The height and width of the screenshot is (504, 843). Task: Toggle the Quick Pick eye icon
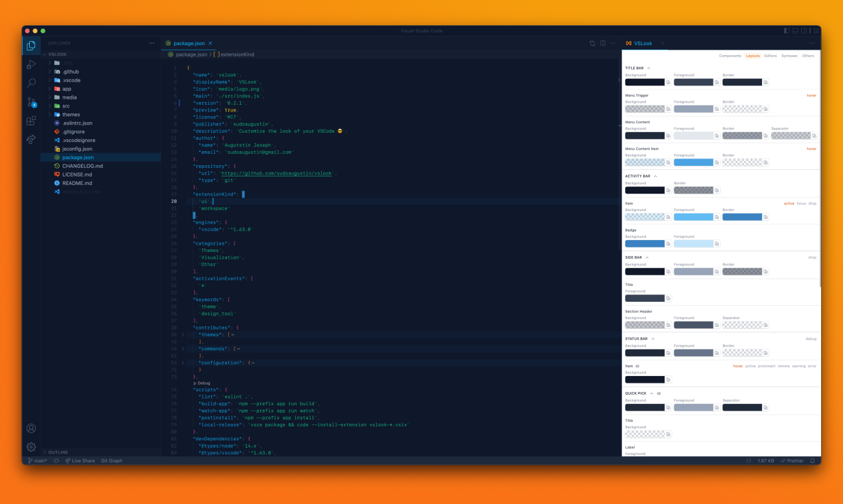(659, 393)
